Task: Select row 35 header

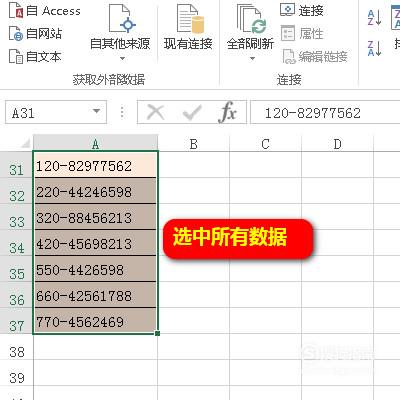Action: (17, 269)
